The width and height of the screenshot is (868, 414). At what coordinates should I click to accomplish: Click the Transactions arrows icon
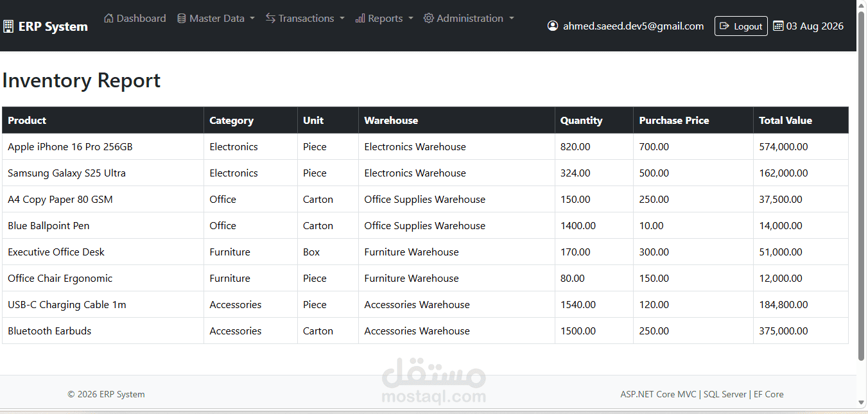tap(271, 18)
